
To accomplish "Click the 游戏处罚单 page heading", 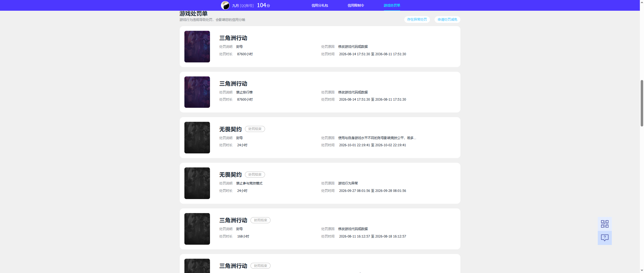I will point(193,13).
